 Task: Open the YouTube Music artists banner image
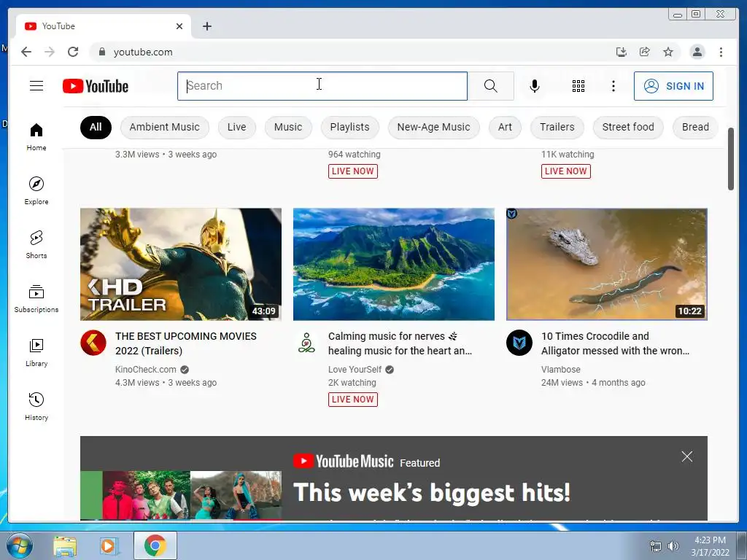coord(181,495)
